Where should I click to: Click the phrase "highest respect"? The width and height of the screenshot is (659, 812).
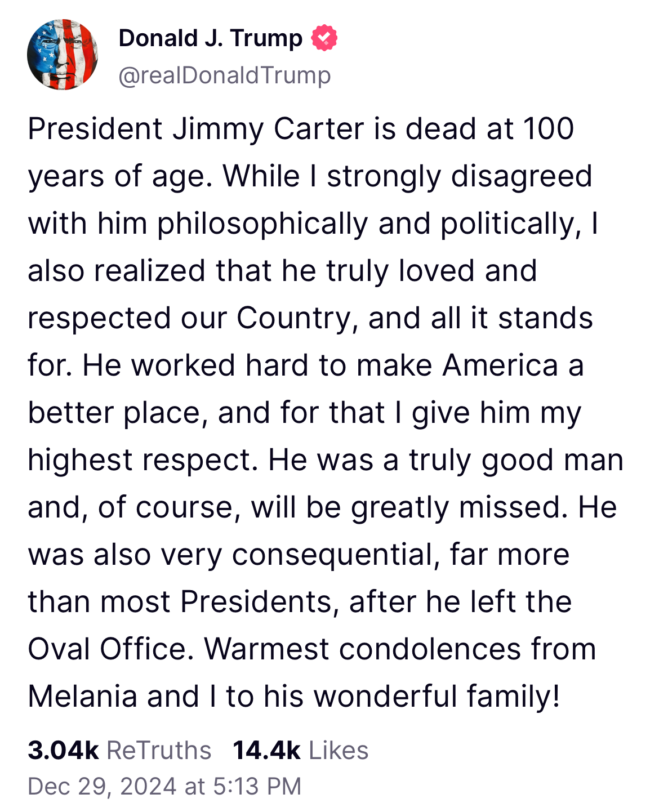click(143, 460)
